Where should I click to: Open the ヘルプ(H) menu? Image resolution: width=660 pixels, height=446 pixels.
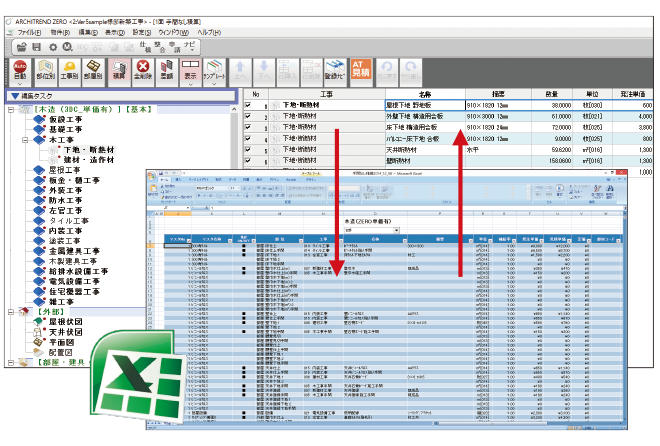[x=209, y=32]
